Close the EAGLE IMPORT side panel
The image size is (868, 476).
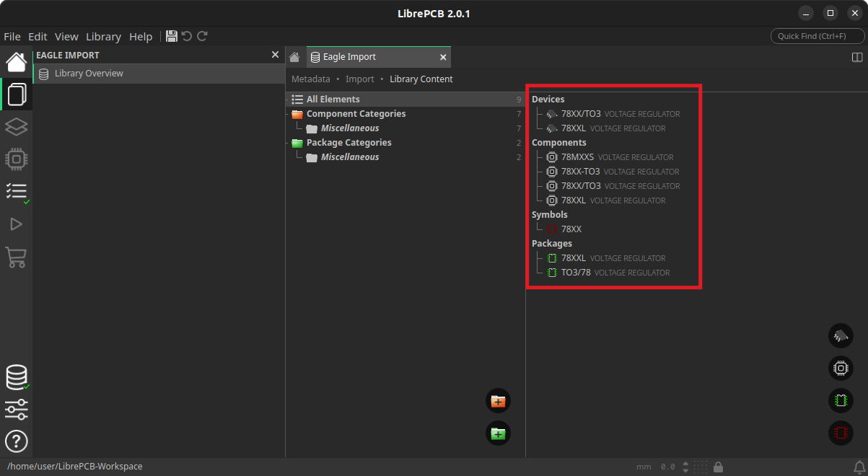(275, 55)
